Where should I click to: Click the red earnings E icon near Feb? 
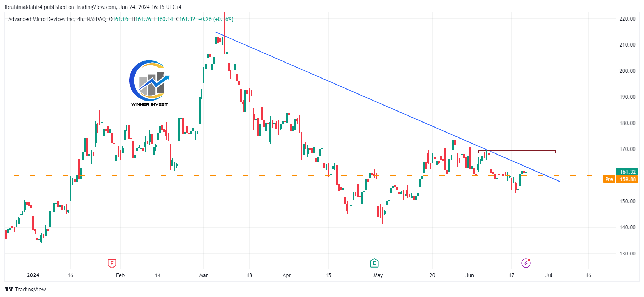click(112, 263)
